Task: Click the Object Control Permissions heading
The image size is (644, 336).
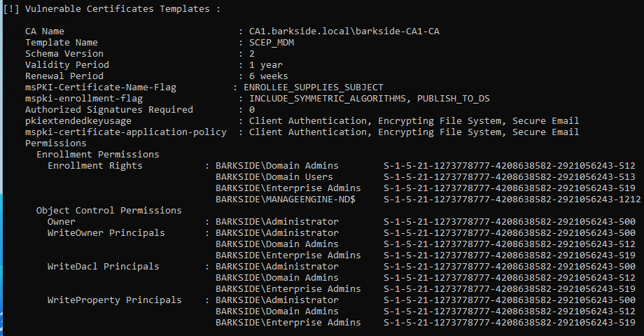Action: click(x=108, y=210)
